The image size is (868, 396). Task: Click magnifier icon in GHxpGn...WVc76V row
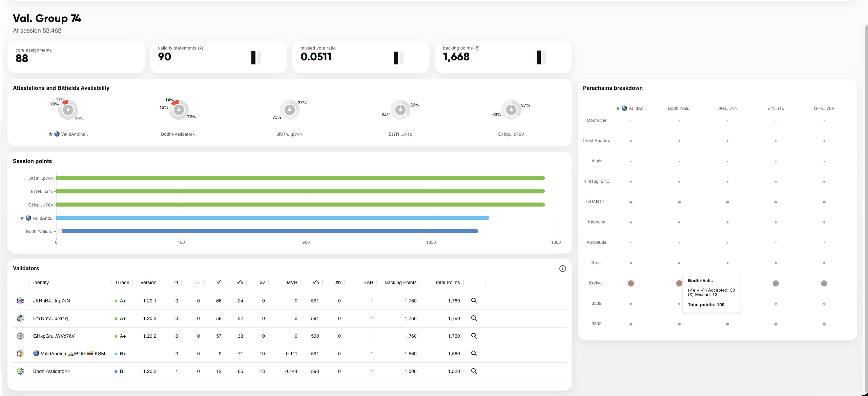tap(474, 336)
